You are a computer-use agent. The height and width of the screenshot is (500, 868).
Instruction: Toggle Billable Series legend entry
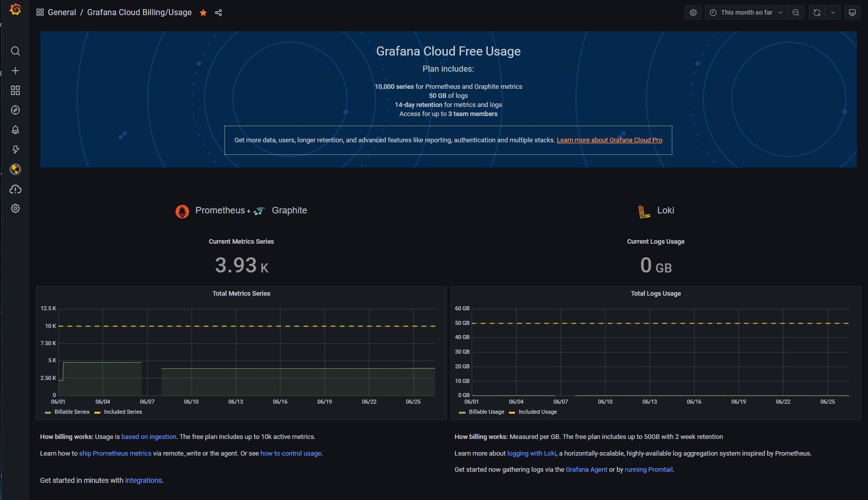click(72, 412)
